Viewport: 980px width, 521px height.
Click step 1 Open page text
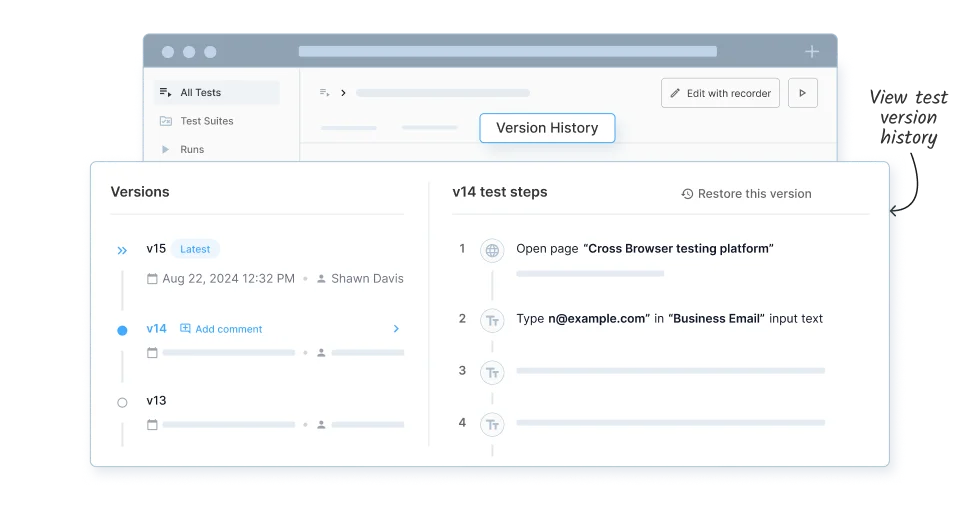pyautogui.click(x=645, y=249)
